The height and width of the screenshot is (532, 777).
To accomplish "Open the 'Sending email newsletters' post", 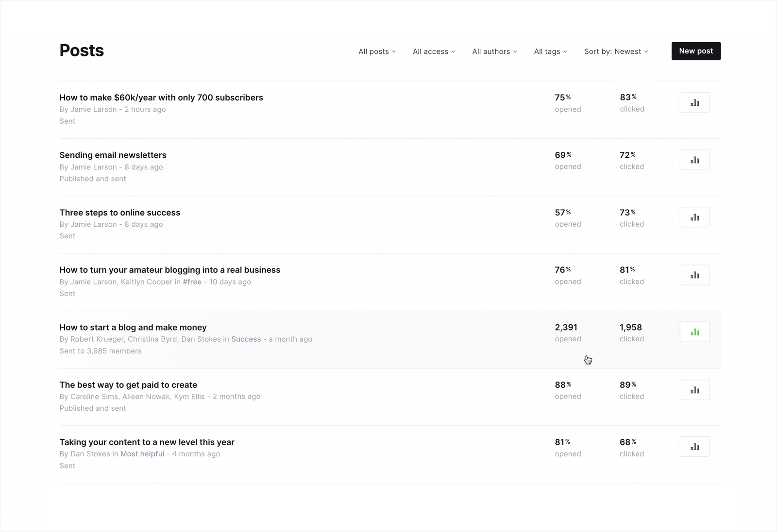I will 113,155.
